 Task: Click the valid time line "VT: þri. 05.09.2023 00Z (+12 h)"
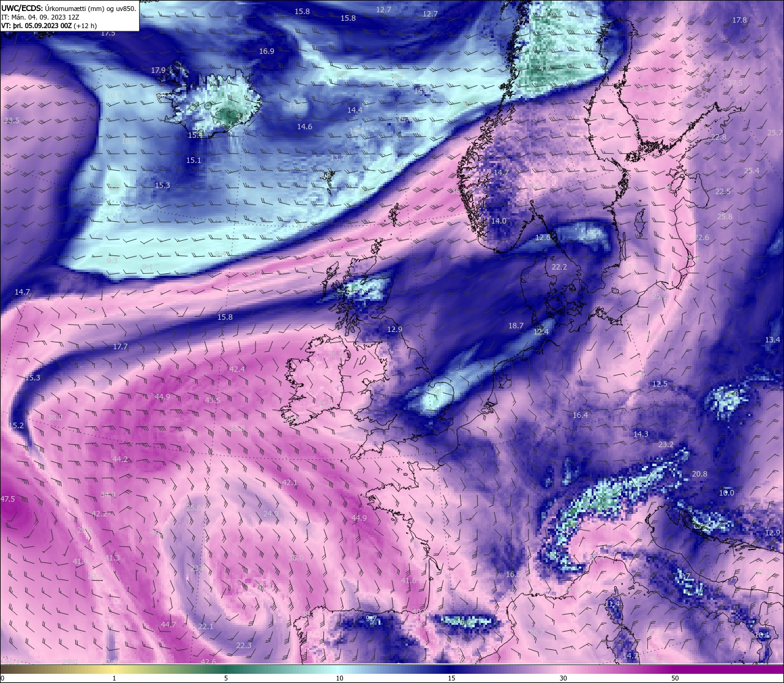point(49,26)
